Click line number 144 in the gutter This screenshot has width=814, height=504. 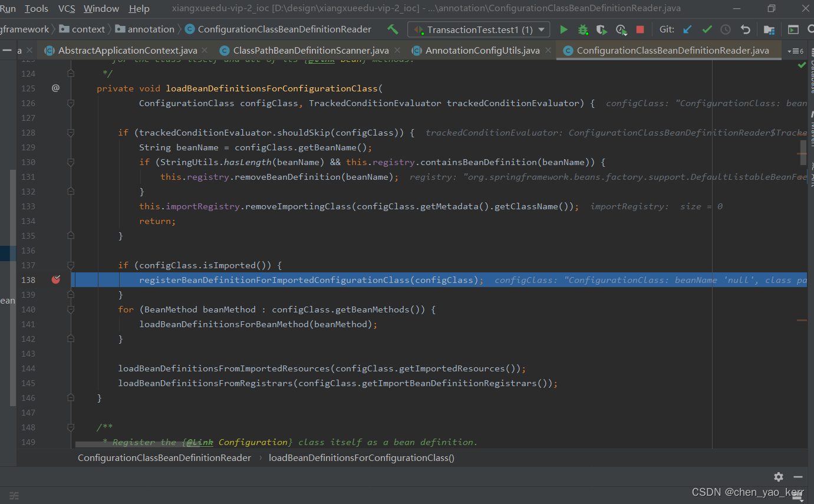point(28,368)
